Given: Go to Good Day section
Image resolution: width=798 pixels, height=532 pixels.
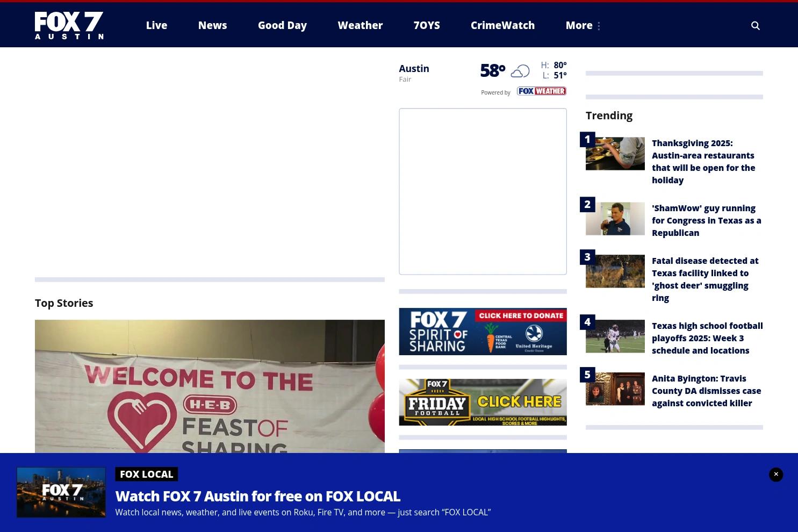Looking at the screenshot, I should point(282,25).
